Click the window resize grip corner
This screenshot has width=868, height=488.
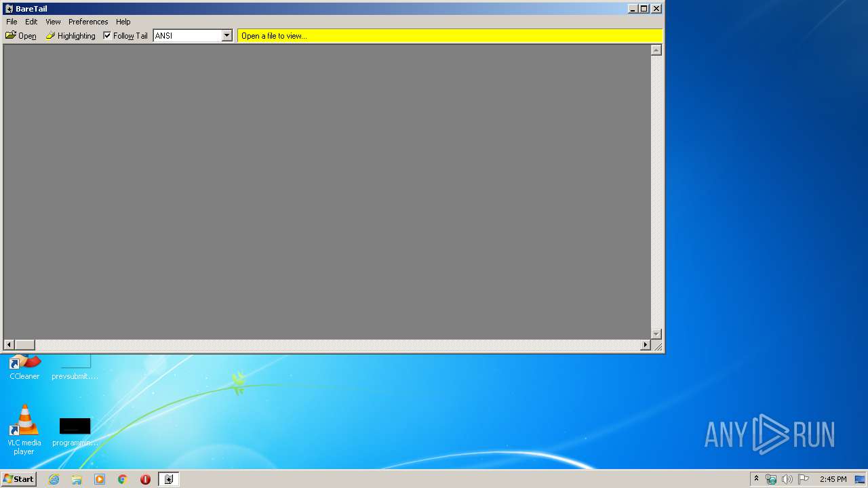pyautogui.click(x=657, y=346)
